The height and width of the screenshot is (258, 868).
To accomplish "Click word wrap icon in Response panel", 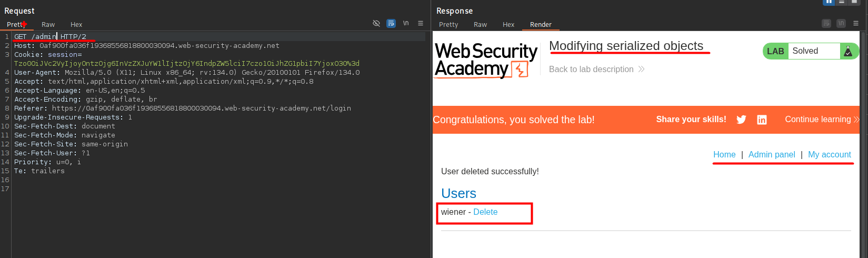I will [826, 24].
